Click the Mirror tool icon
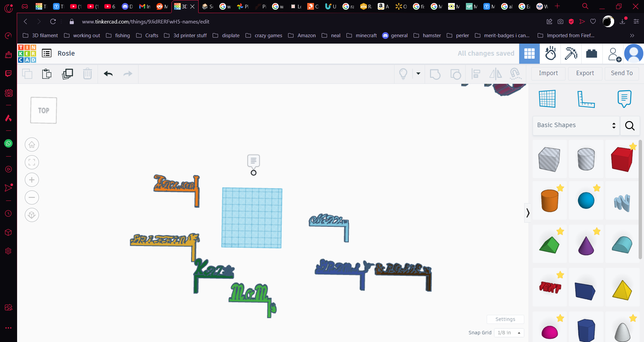 tap(495, 74)
